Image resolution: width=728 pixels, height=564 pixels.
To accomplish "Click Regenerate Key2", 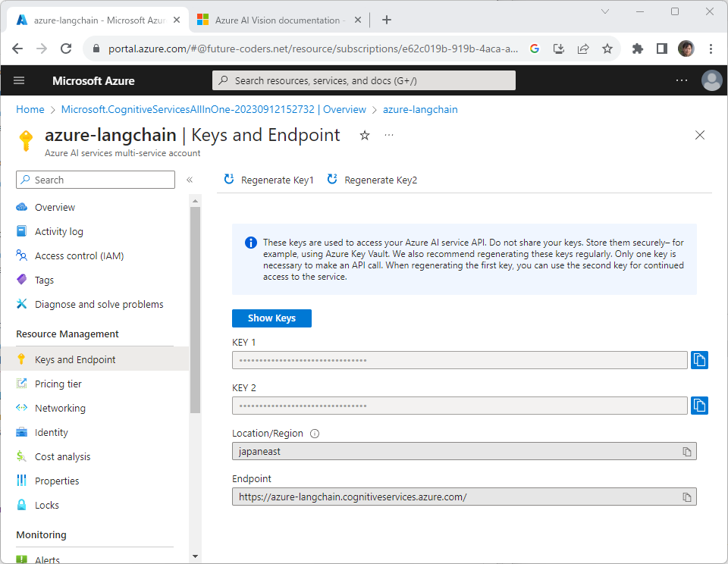I will [372, 180].
